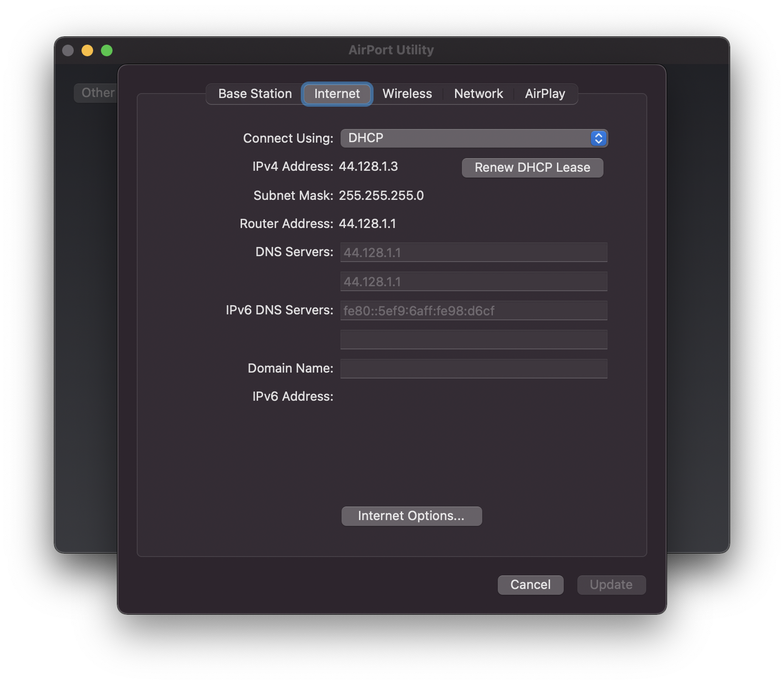
Task: Click the gray close window button
Action: click(x=68, y=50)
